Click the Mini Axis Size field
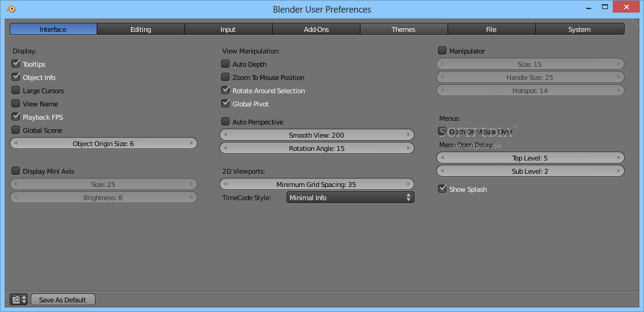 point(103,185)
